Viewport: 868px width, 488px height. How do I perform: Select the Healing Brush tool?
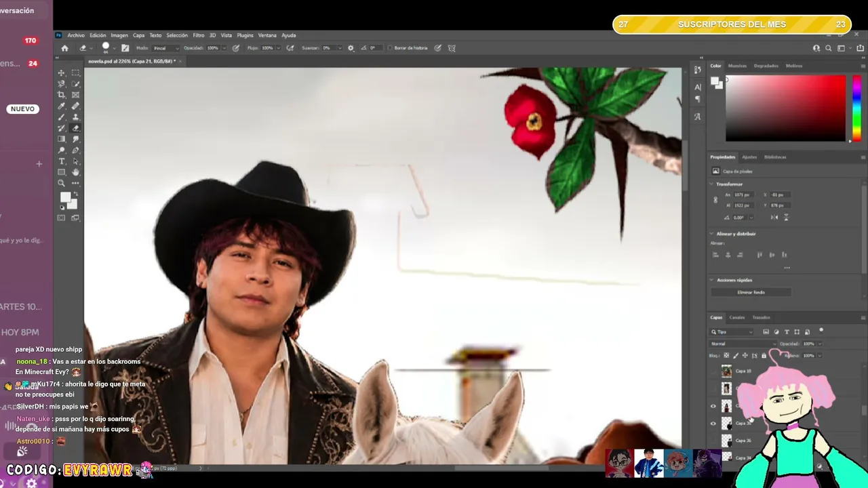coord(75,106)
